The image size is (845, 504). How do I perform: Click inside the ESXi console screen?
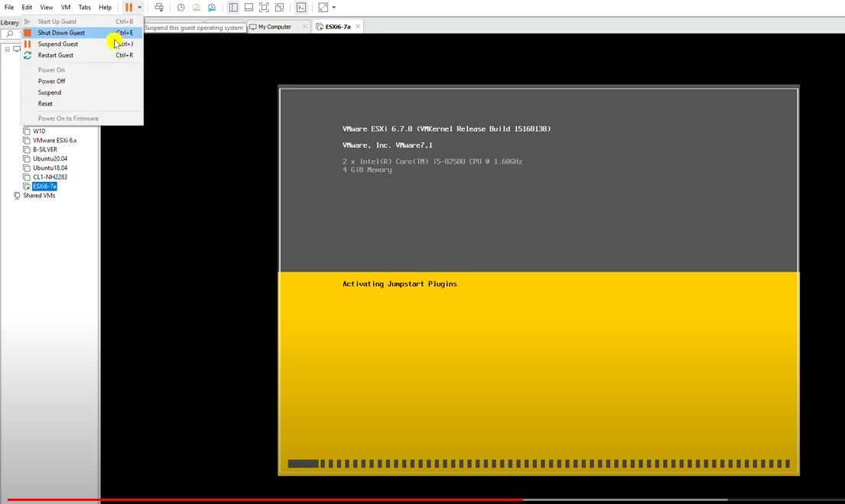(x=538, y=281)
